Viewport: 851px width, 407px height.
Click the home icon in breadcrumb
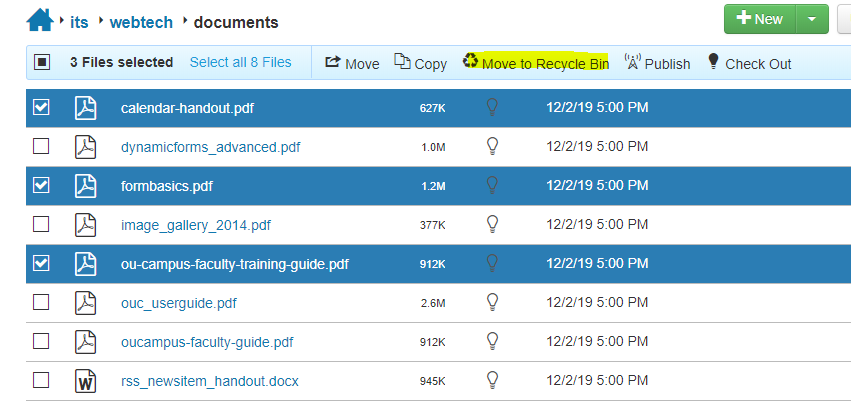[39, 19]
